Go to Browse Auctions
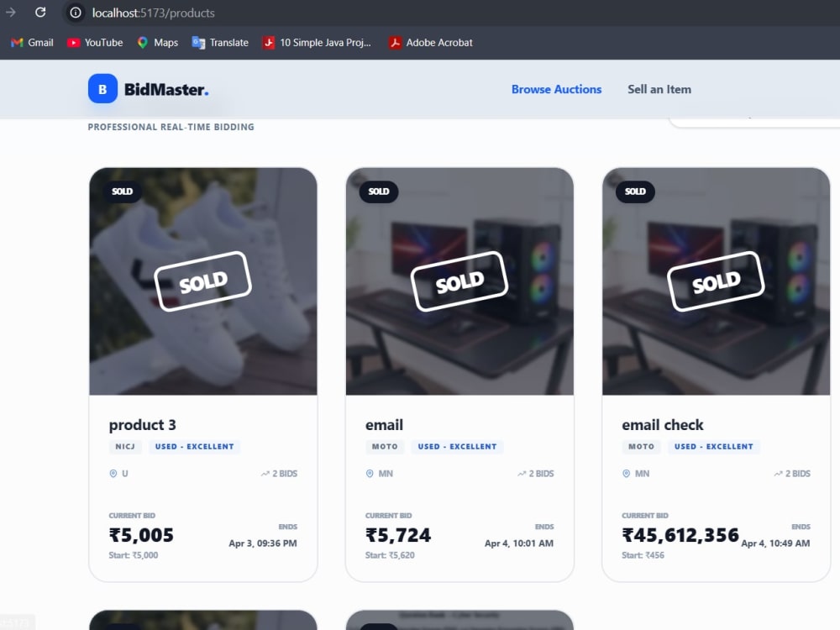The height and width of the screenshot is (630, 840). (x=556, y=90)
